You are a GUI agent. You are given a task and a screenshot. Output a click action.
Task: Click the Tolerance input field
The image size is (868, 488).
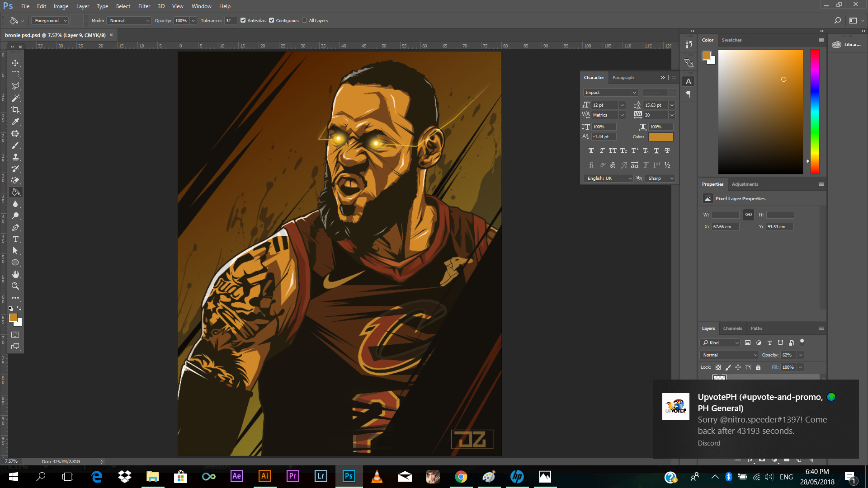(x=230, y=20)
